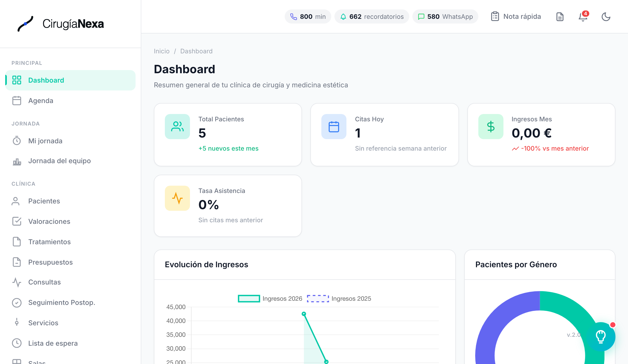
Task: Click the CirugíaNexa logo icon
Action: [x=25, y=24]
